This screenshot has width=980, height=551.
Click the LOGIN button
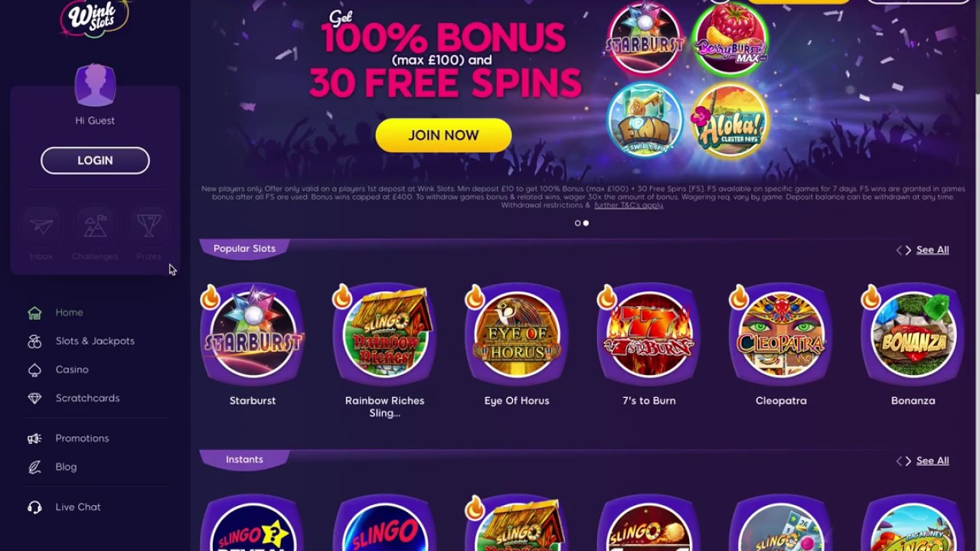pos(95,161)
